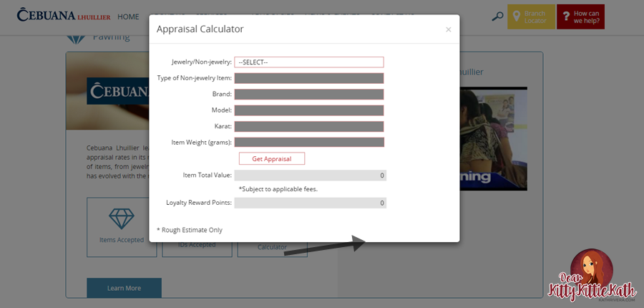Click the Get Appraisal button

[x=272, y=159]
